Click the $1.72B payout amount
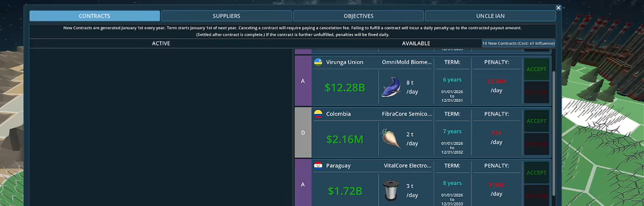 click(x=345, y=191)
